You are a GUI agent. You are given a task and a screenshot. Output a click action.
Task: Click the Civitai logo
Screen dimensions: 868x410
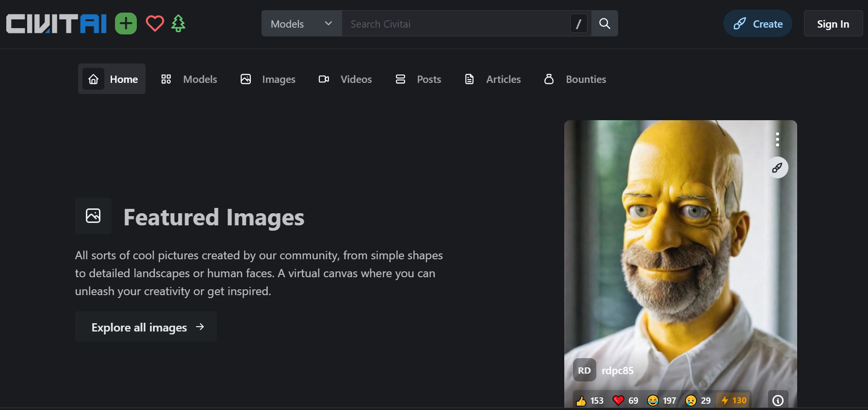click(56, 24)
